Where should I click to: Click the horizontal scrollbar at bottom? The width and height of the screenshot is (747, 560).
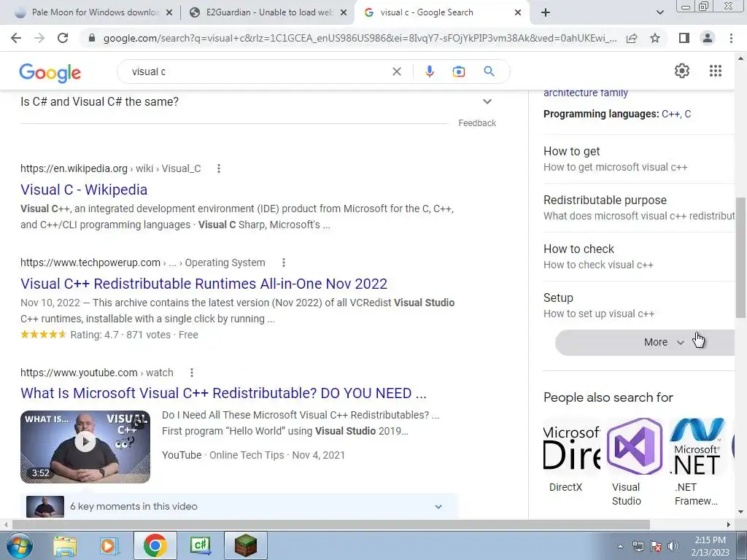(330, 524)
